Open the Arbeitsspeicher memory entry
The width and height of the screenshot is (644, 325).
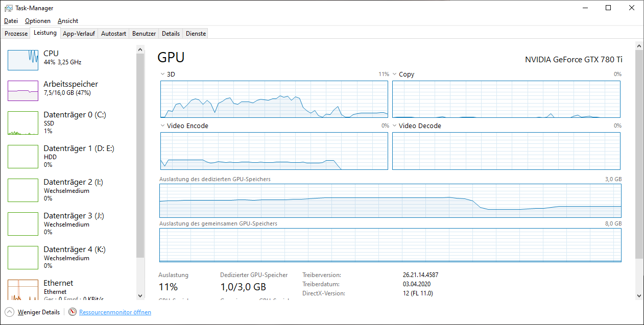(x=70, y=91)
